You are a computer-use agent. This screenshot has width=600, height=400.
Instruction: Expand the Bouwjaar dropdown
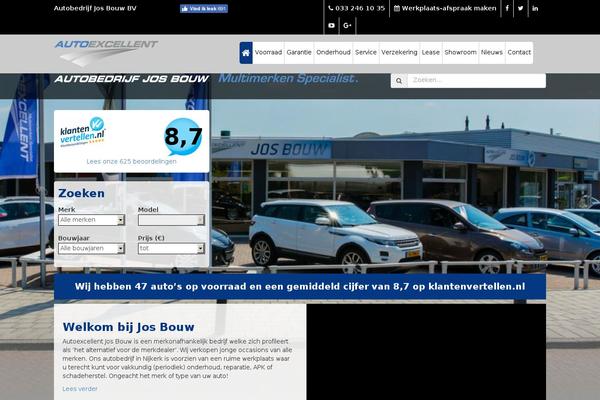tap(91, 248)
